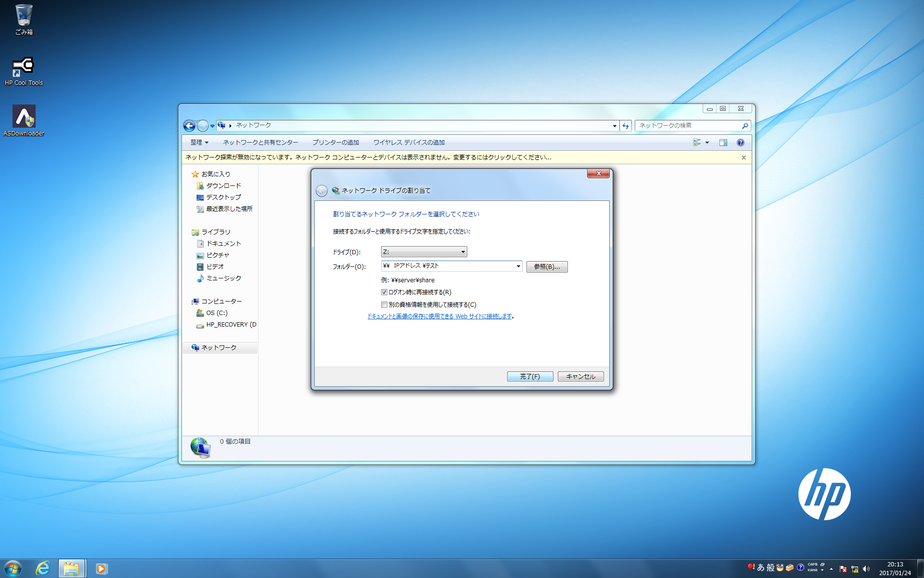This screenshot has height=578, width=924.
Task: Click the refresh icon beside address bar
Action: 625,126
